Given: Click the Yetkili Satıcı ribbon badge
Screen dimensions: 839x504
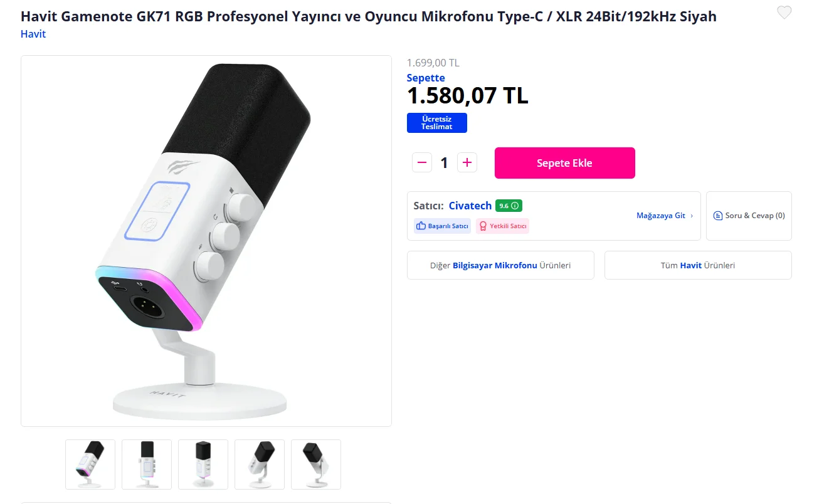Looking at the screenshot, I should [x=502, y=226].
